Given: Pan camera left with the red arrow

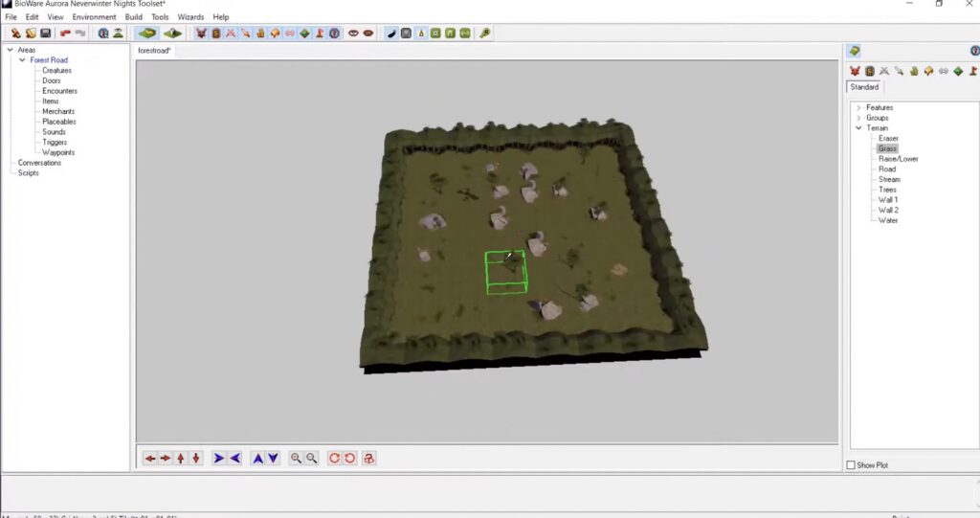Looking at the screenshot, I should coord(150,459).
